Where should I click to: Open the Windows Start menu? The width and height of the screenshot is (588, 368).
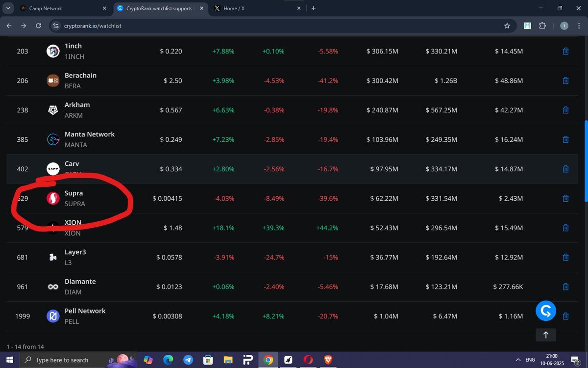(10, 360)
